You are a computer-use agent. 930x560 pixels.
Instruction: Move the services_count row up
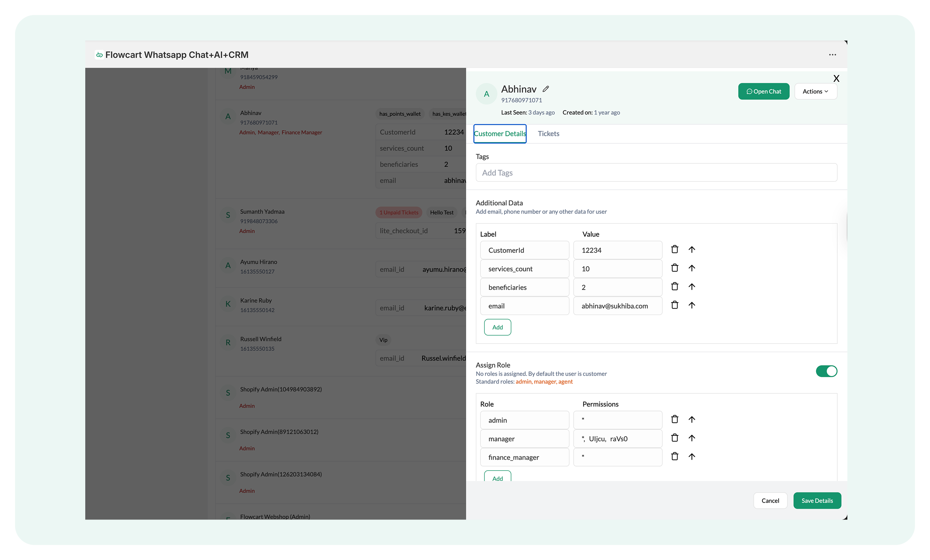[691, 268]
